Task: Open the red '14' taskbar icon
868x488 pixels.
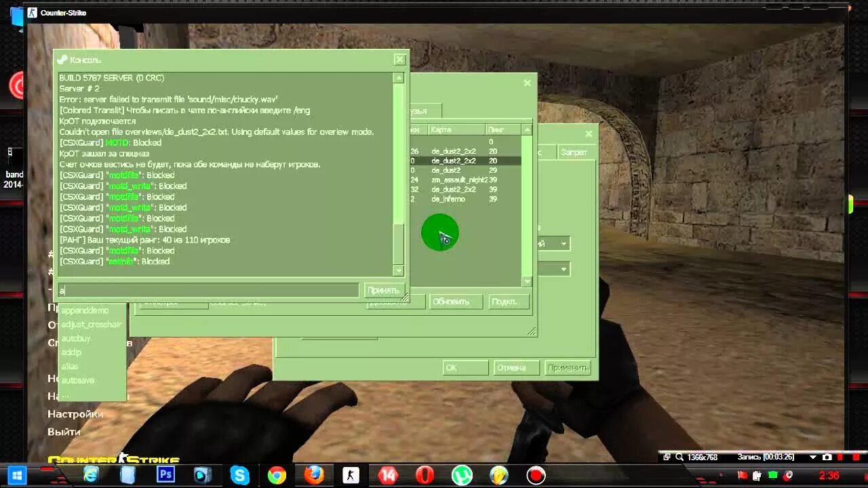Action: point(387,475)
